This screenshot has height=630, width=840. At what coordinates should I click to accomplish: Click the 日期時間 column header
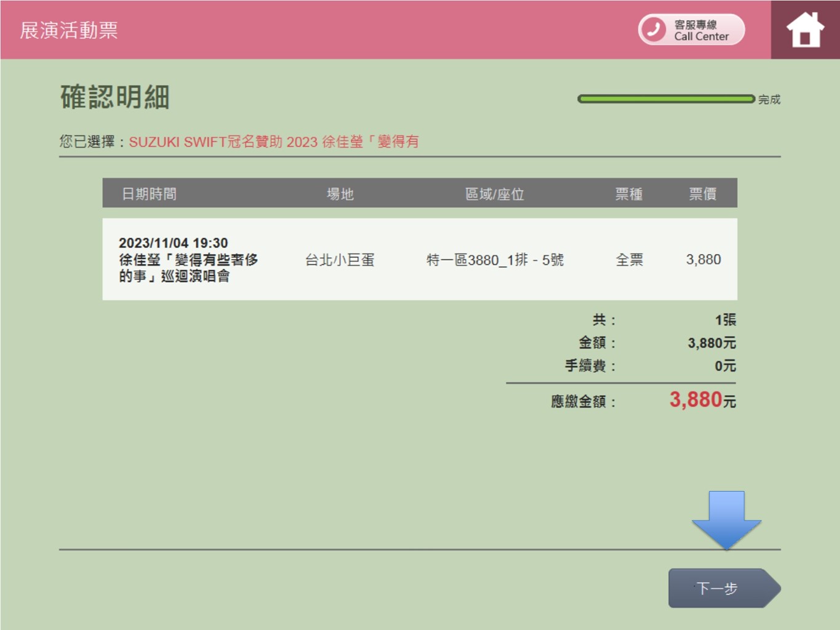(x=149, y=194)
